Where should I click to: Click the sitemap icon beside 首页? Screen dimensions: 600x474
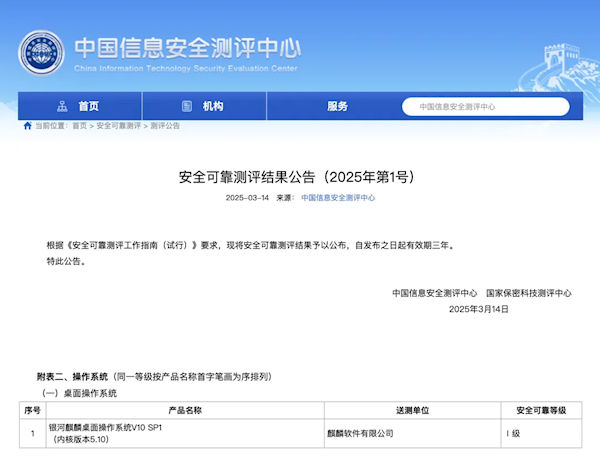(62, 106)
